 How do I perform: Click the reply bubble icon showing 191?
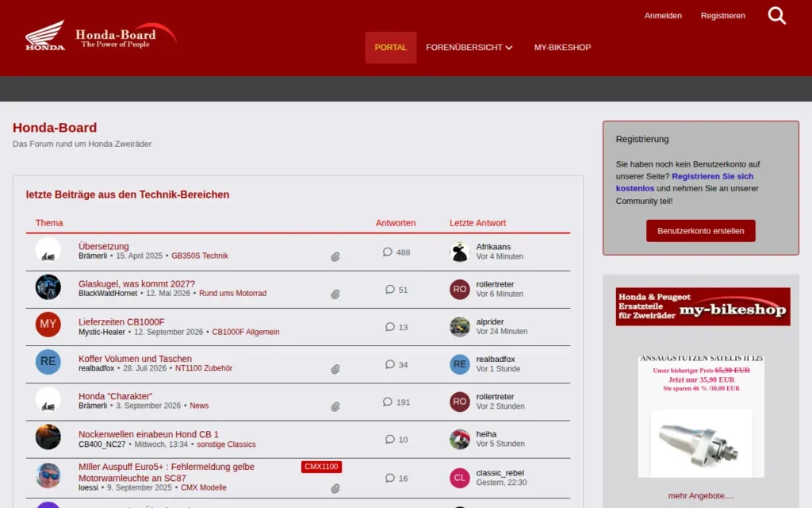click(x=387, y=402)
